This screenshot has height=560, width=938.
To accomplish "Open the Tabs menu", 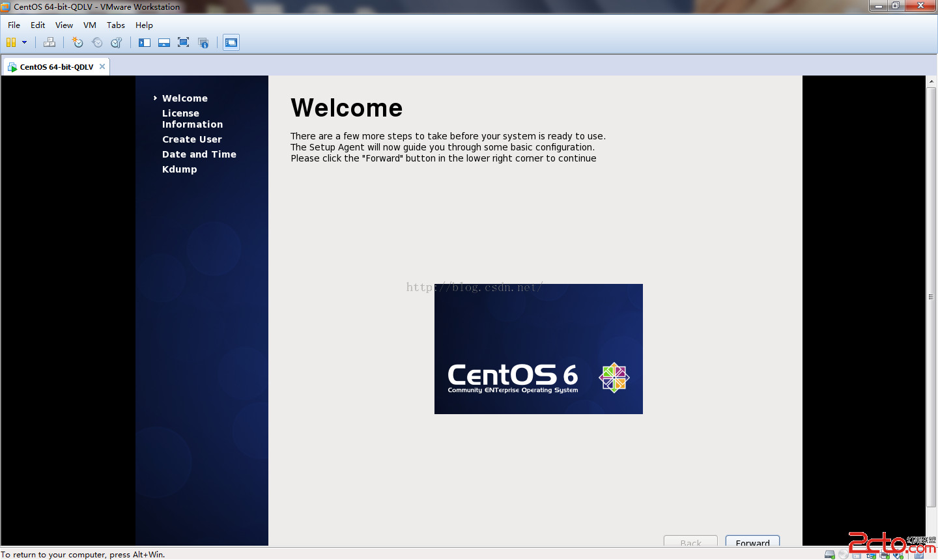I will (116, 25).
